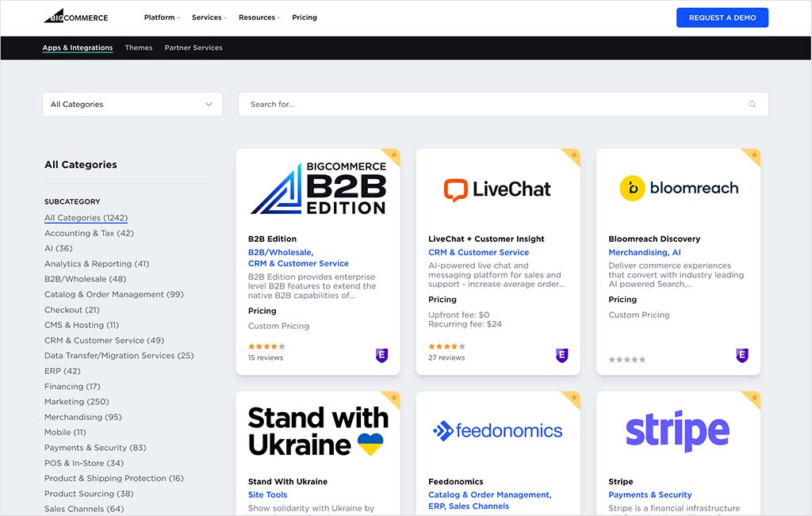Open Catalog & Order Management tag on Feedonomics
812x516 pixels.
click(490, 495)
